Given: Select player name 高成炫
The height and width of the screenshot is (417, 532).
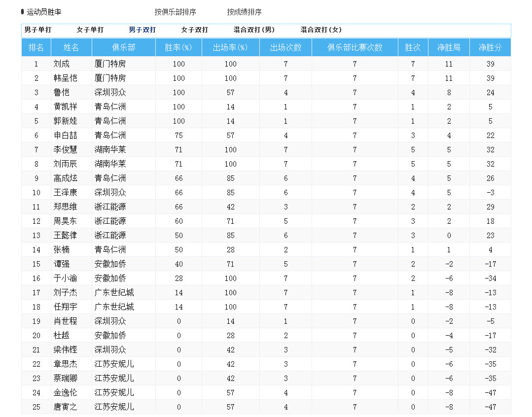Looking at the screenshot, I should (x=65, y=178).
